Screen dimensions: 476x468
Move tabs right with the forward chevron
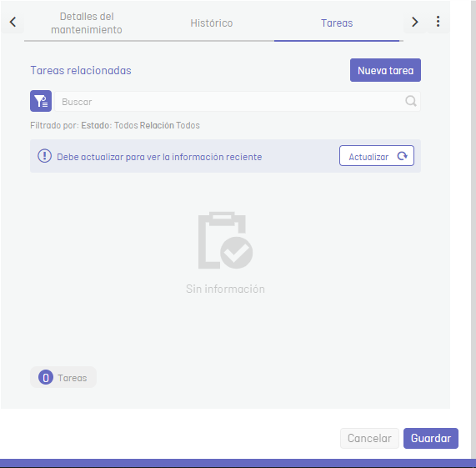pos(414,22)
